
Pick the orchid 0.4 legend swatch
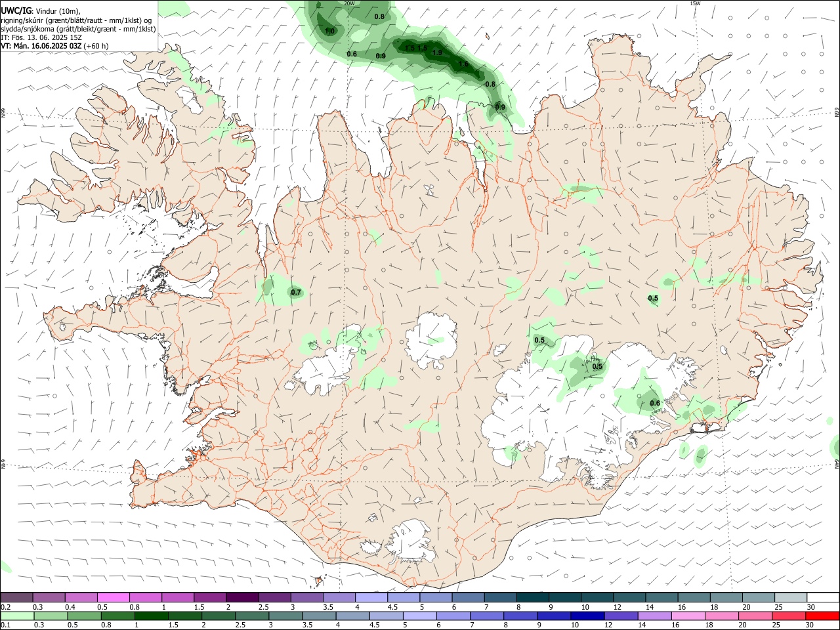pos(81,598)
